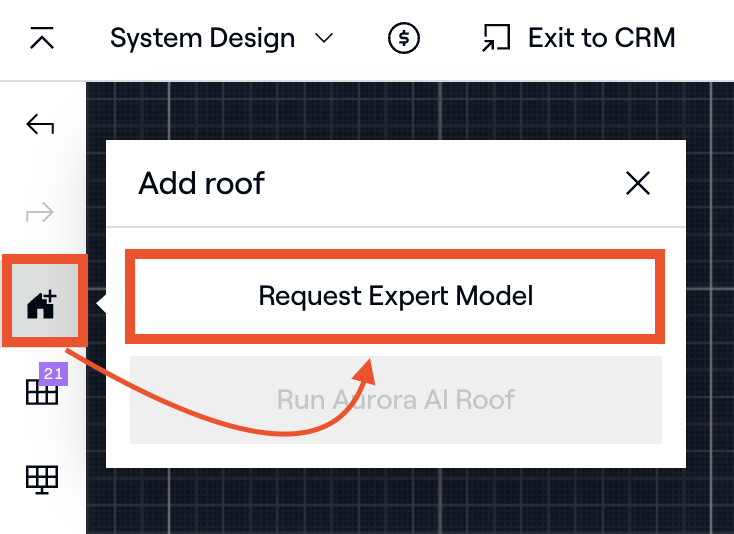This screenshot has height=534, width=734.
Task: Redo with the right arrow icon
Action: (40, 212)
